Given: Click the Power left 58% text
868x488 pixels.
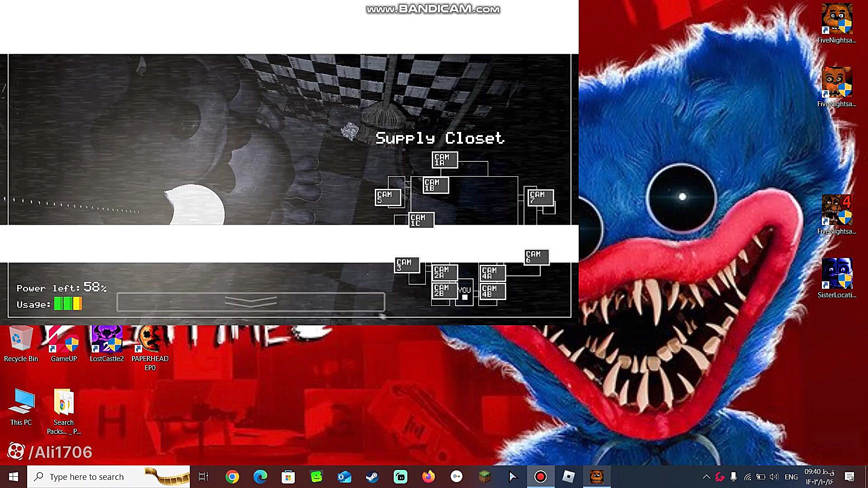Looking at the screenshot, I should point(61,287).
